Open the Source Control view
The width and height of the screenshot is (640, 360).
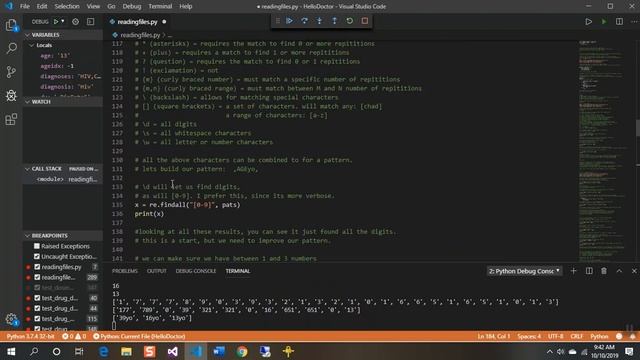point(11,72)
